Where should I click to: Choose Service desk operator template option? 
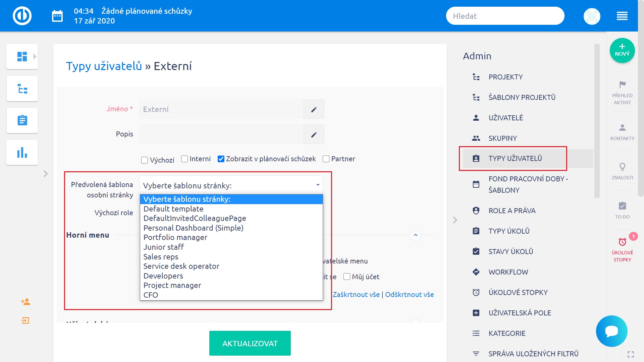click(x=181, y=266)
